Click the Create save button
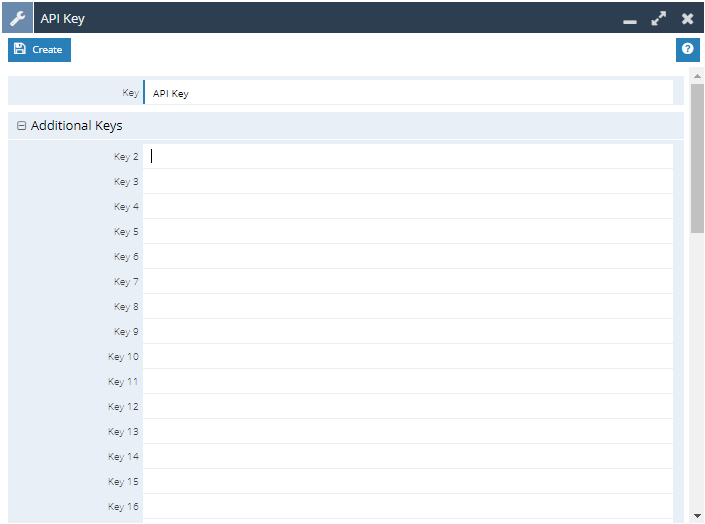Image resolution: width=705 pixels, height=524 pixels. pos(39,49)
